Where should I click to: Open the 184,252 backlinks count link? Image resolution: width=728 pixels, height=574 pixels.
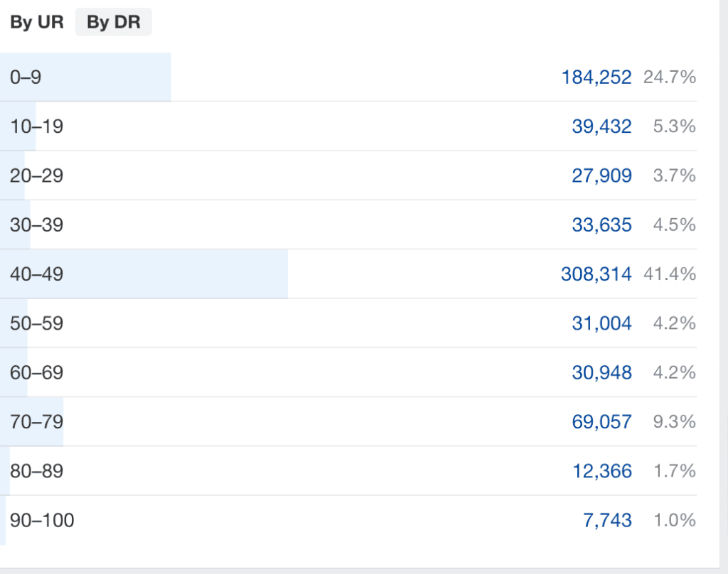click(596, 77)
